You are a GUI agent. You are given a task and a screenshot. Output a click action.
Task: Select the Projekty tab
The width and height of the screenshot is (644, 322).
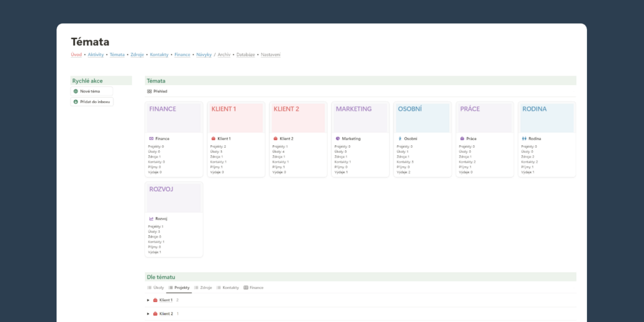coord(179,287)
